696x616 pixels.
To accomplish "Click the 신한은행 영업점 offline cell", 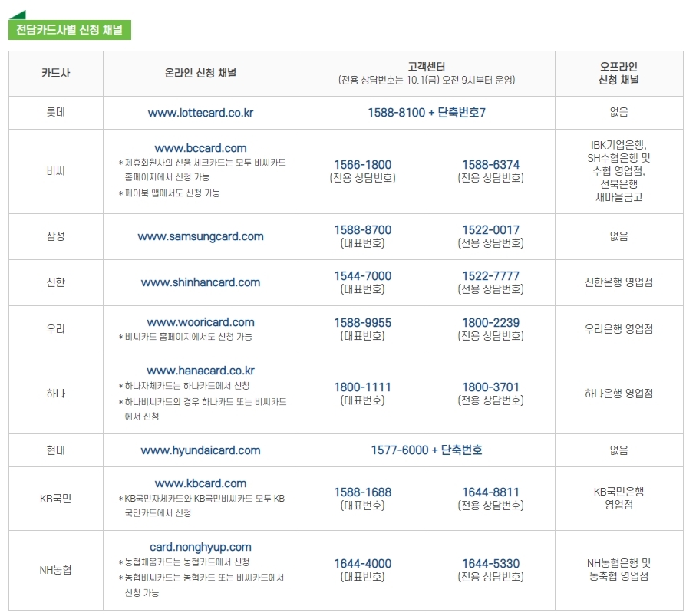I will pyautogui.click(x=618, y=282).
